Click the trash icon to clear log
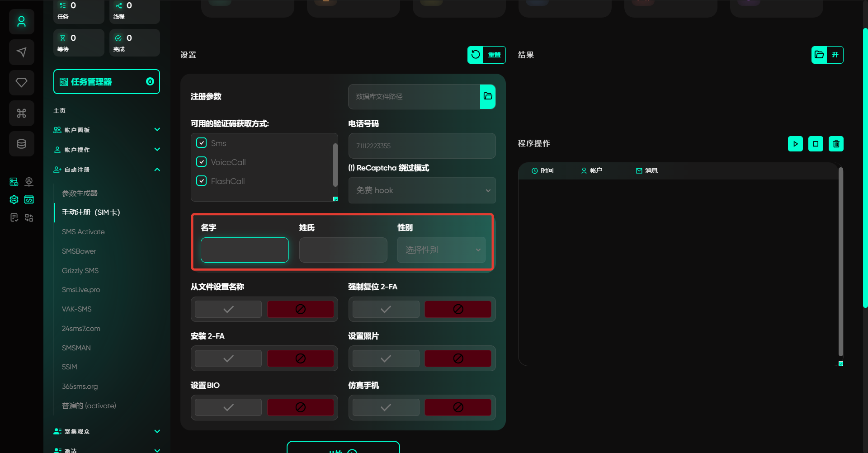Viewport: 868px width, 453px height. pyautogui.click(x=836, y=144)
